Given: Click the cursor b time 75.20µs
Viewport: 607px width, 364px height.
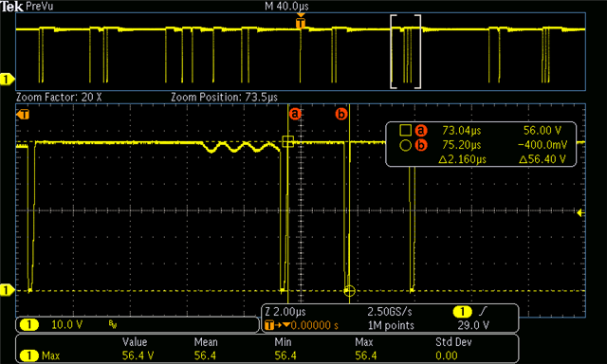Looking at the screenshot, I should (462, 145).
